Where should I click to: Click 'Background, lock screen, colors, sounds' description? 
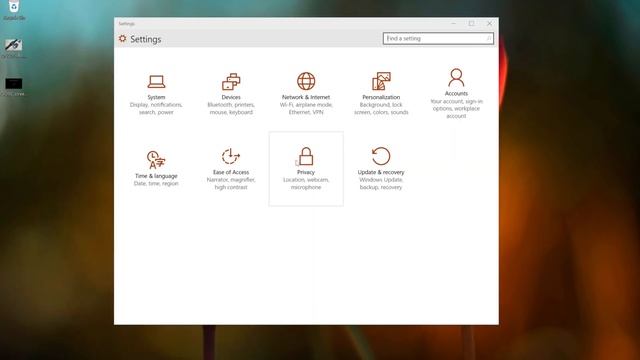point(381,109)
